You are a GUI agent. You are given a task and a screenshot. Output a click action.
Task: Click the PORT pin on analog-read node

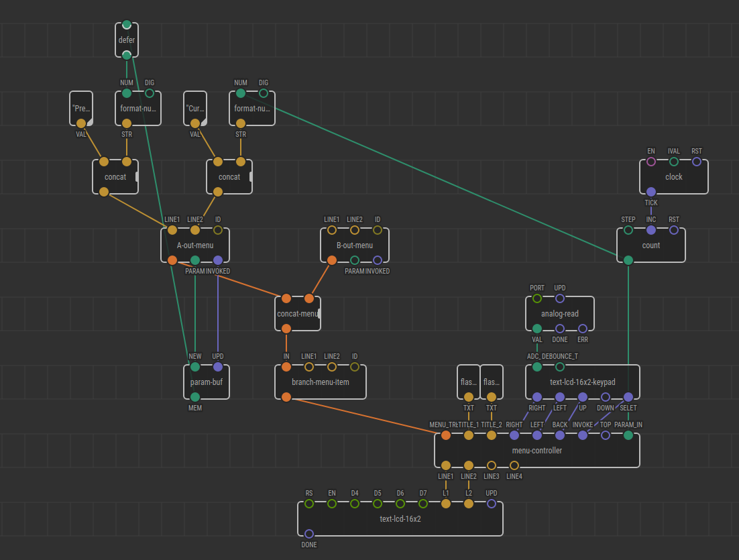tap(537, 298)
